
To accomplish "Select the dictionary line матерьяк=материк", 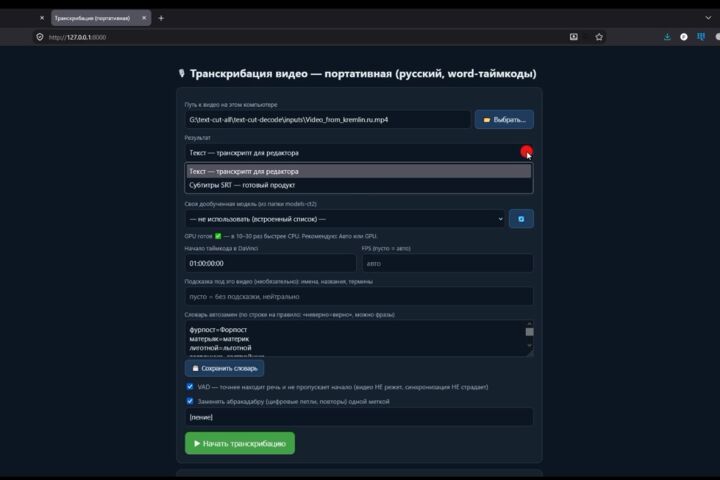I will click(219, 339).
